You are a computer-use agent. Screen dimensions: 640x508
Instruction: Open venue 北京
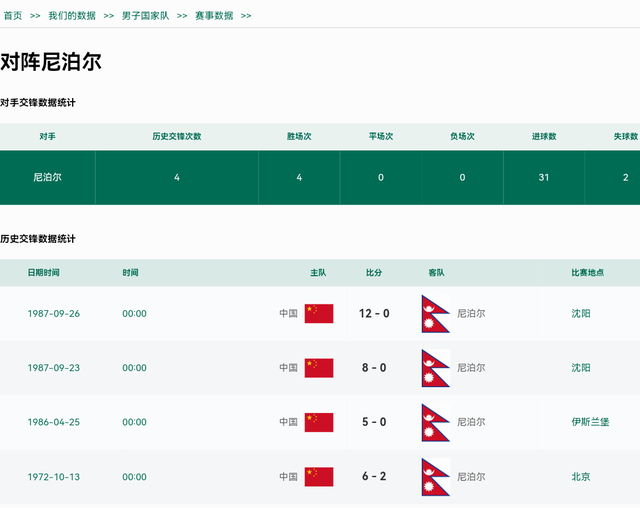pos(581,477)
